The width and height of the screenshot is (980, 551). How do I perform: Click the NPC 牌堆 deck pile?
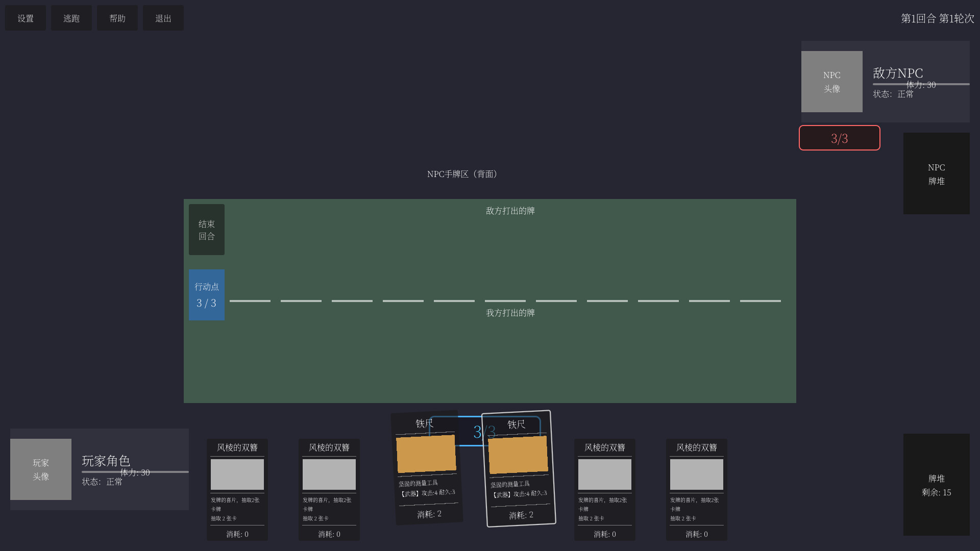pyautogui.click(x=936, y=173)
